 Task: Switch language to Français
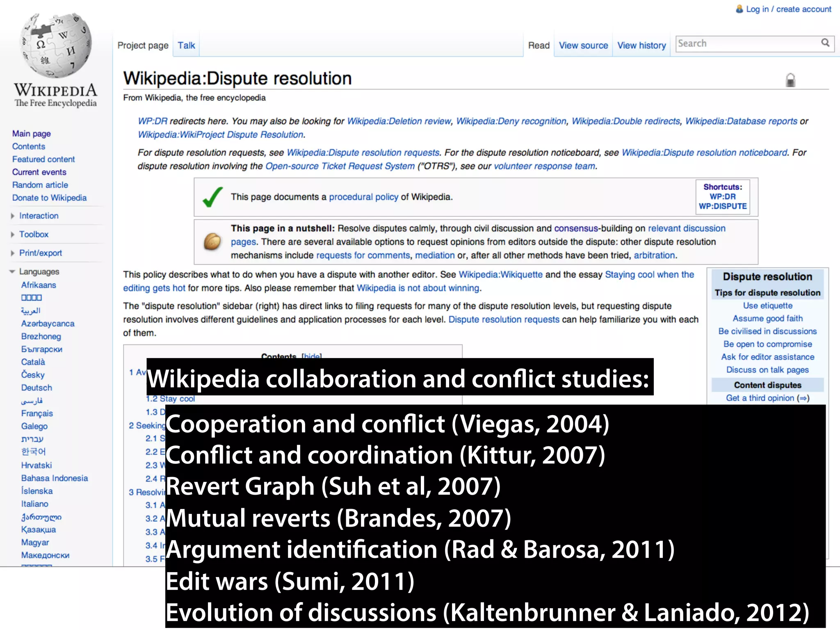[x=37, y=413]
